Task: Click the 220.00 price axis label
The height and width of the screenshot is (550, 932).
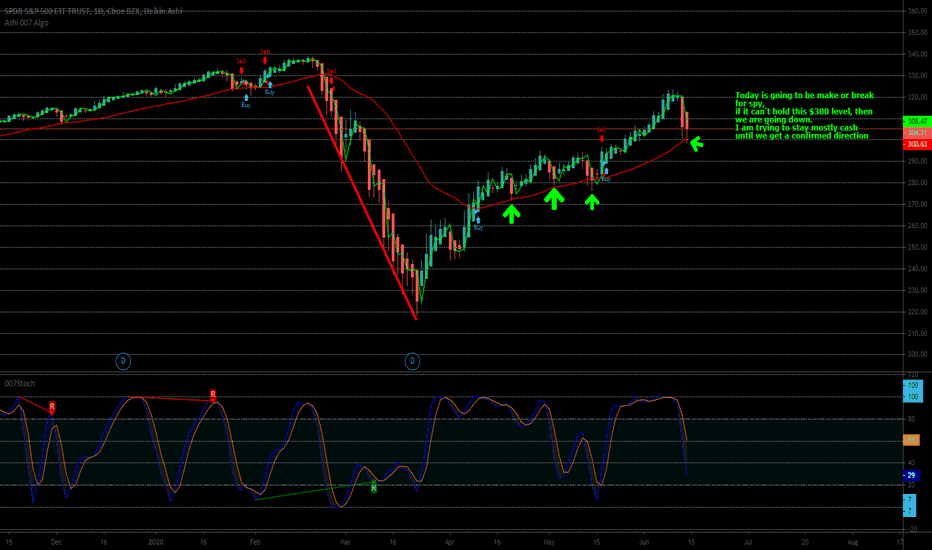Action: [x=917, y=312]
